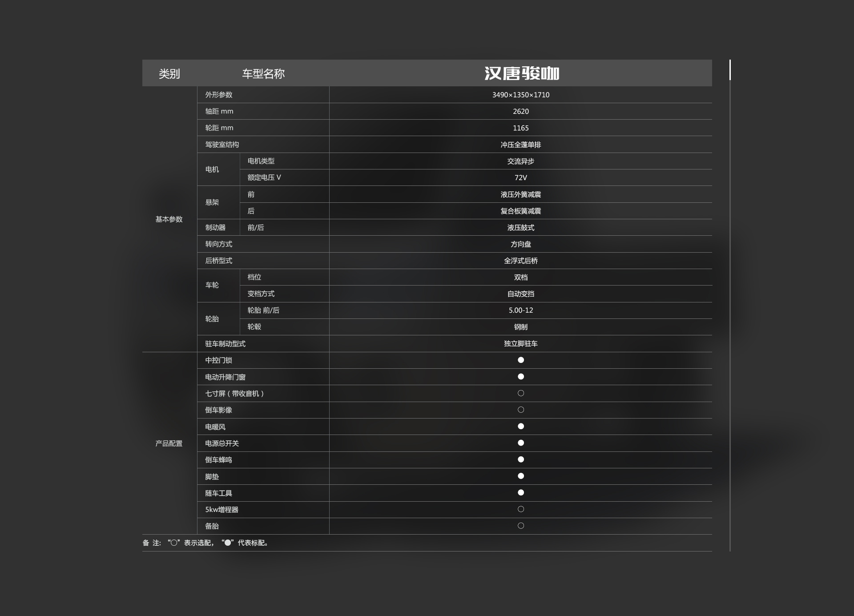Click the 独立脚驻车 parking brake value
This screenshot has height=616, width=854.
520,344
